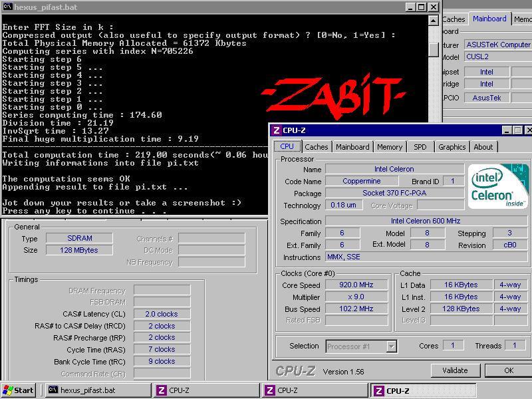Switch to hexus_pifast.bat from the taskbar
The width and height of the screenshot is (532, 399).
98,390
